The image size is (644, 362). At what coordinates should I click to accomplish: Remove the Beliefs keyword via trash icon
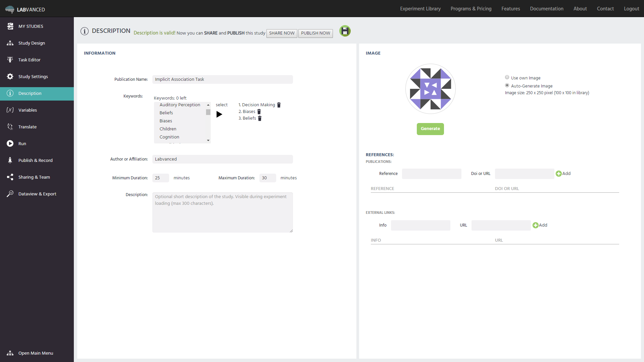[260, 118]
